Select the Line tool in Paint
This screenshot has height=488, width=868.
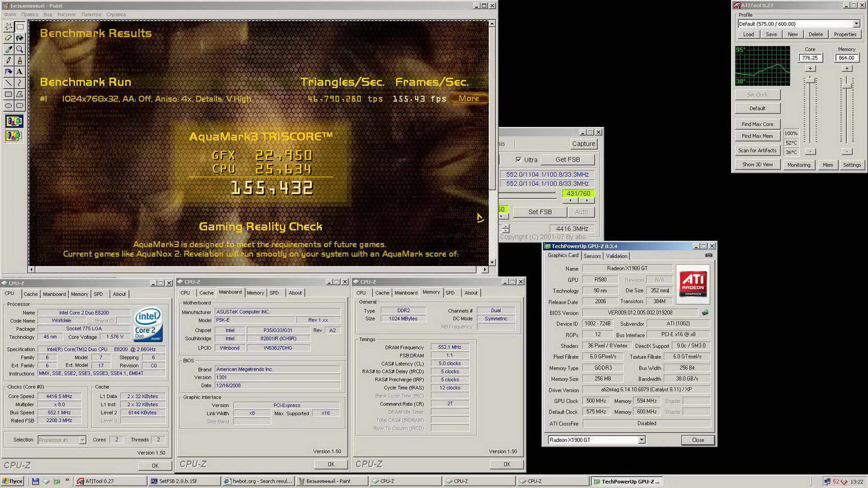(8, 83)
